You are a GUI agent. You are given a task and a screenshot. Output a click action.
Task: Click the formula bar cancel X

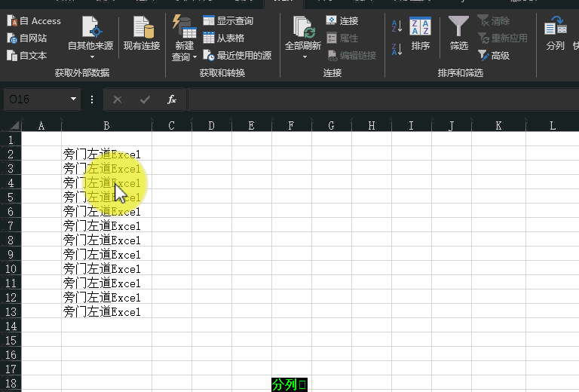coord(118,100)
